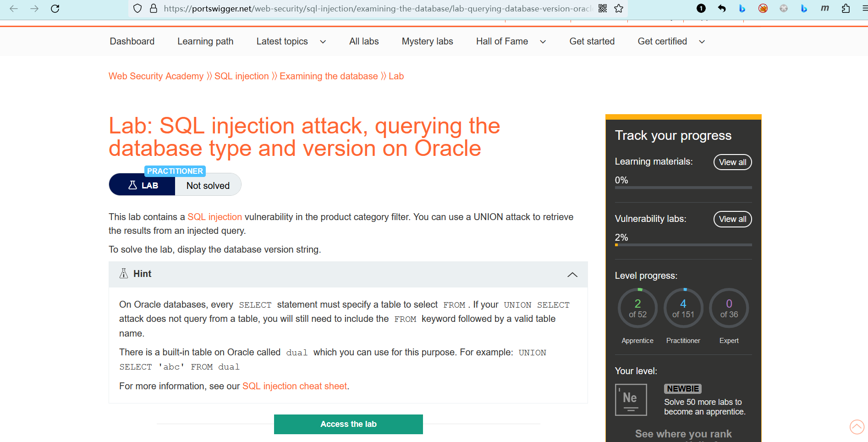Viewport: 868px width, 442px height.
Task: Open the QR code icon in address bar
Action: (x=603, y=8)
